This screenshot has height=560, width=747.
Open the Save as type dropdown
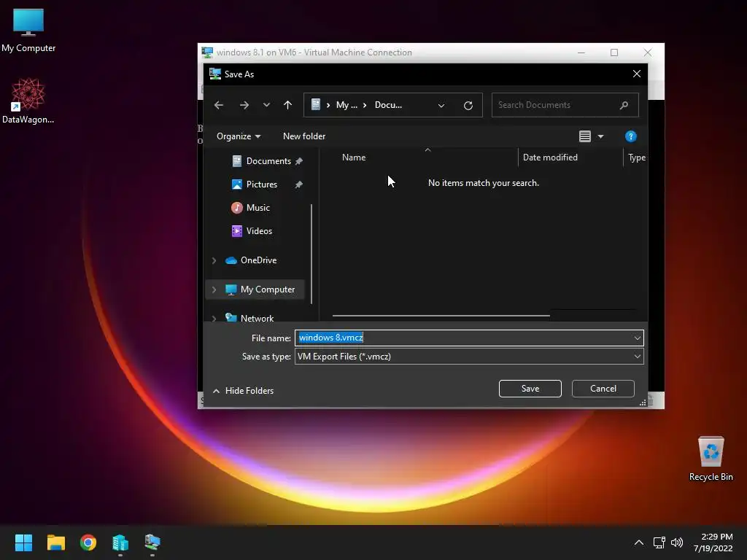coord(469,356)
